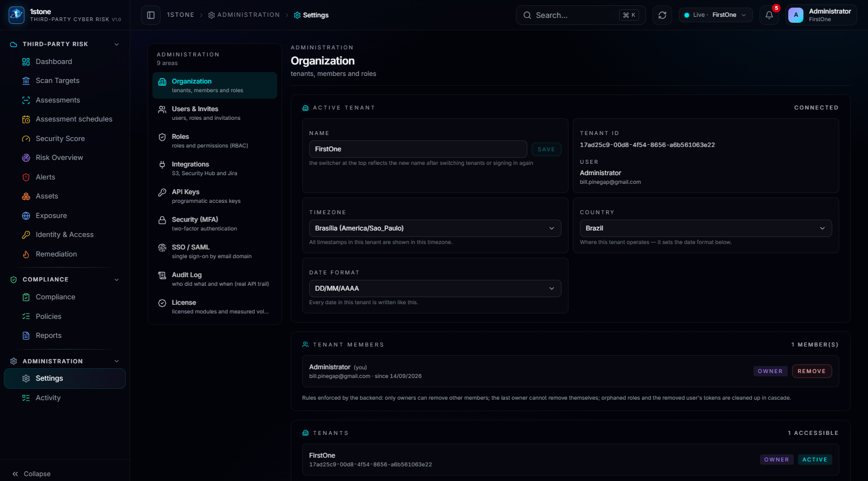Select Roles settings area

pos(215,141)
